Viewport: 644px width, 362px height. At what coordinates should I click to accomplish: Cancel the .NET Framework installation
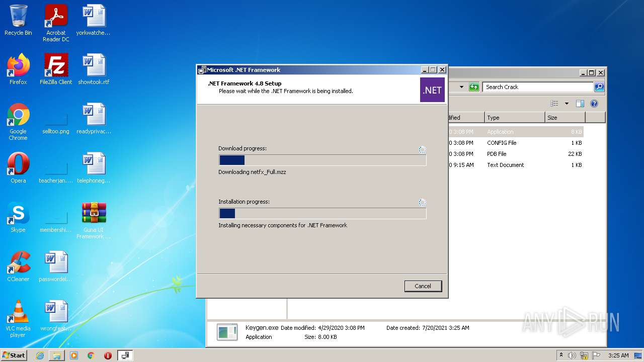point(423,286)
